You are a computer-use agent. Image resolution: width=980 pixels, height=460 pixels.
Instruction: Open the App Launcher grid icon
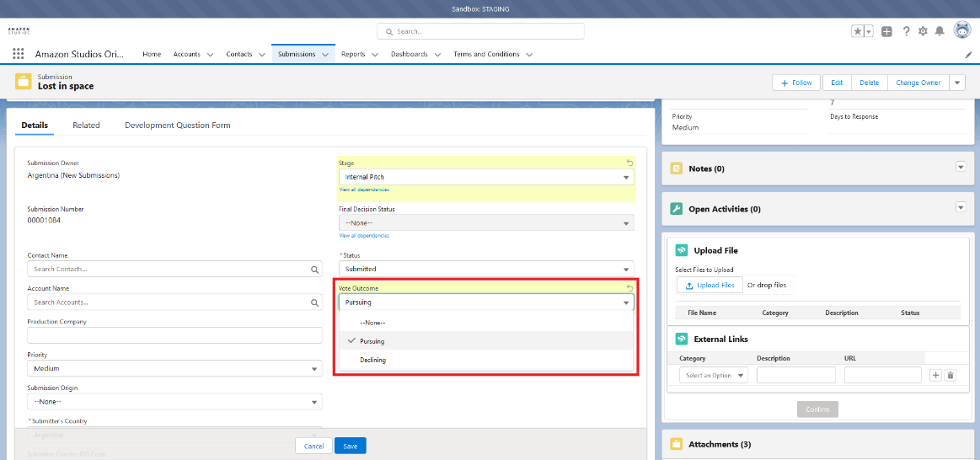coord(19,55)
